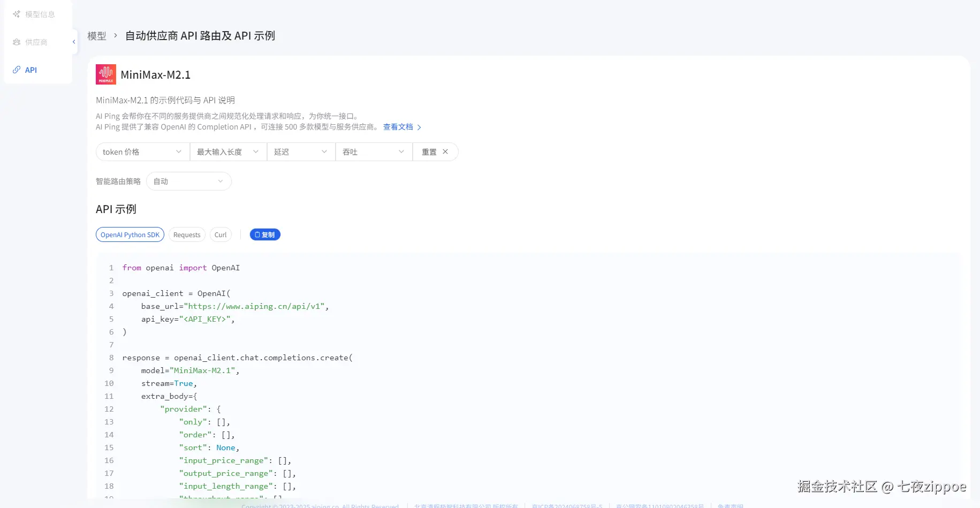980x508 pixels.
Task: Expand the 最大输入长度 dropdown
Action: [x=229, y=152]
